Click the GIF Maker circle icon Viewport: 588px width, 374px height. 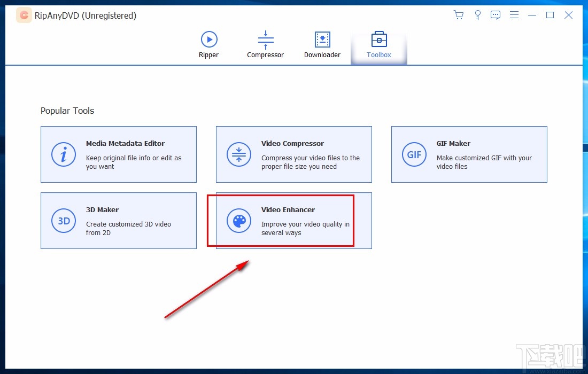click(414, 154)
